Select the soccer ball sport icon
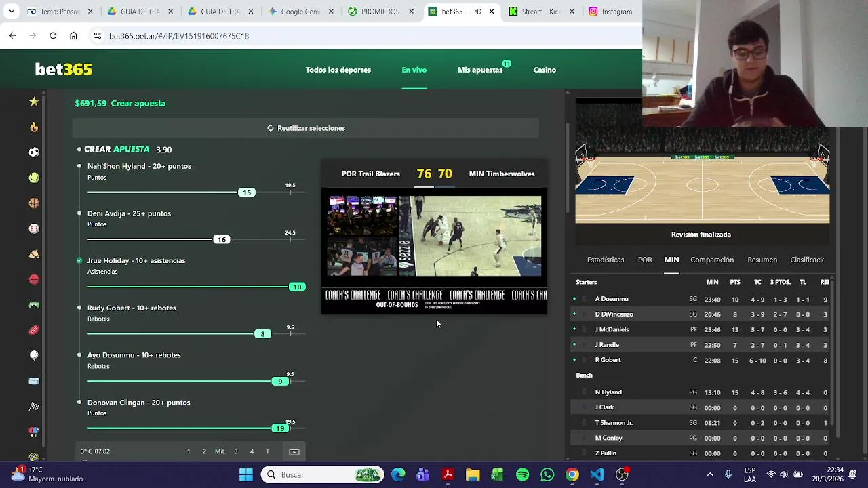Image resolution: width=868 pixels, height=488 pixels. pyautogui.click(x=34, y=152)
